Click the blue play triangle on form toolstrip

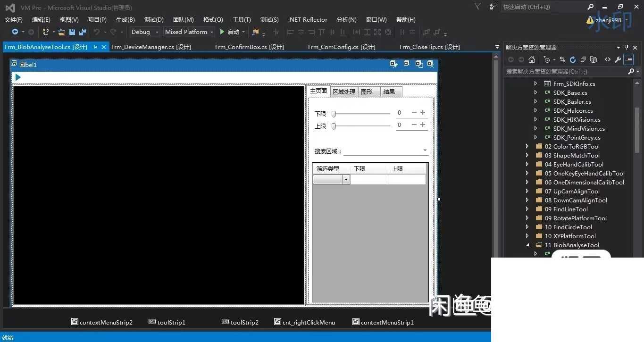pyautogui.click(x=18, y=77)
